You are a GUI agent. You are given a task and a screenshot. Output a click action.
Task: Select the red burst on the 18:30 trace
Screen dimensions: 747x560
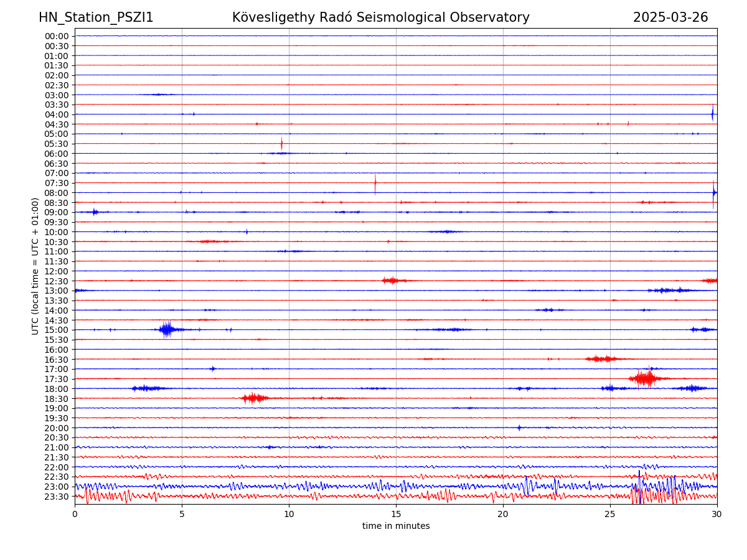point(254,398)
